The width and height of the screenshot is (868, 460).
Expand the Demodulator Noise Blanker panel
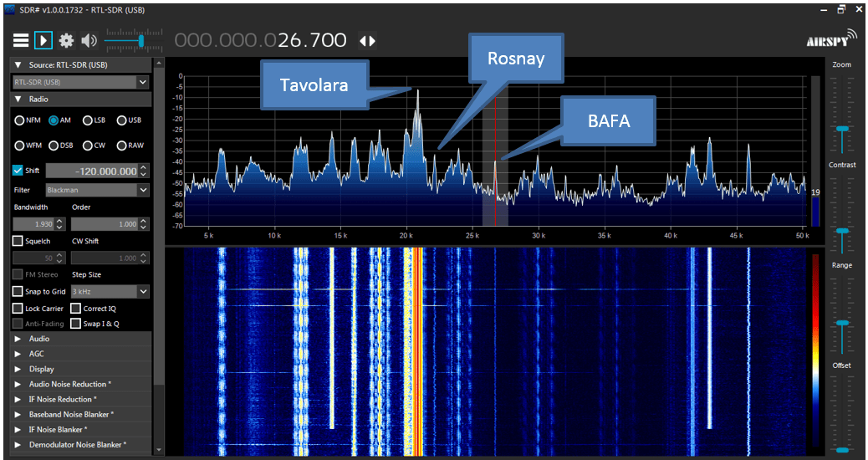[x=81, y=444]
